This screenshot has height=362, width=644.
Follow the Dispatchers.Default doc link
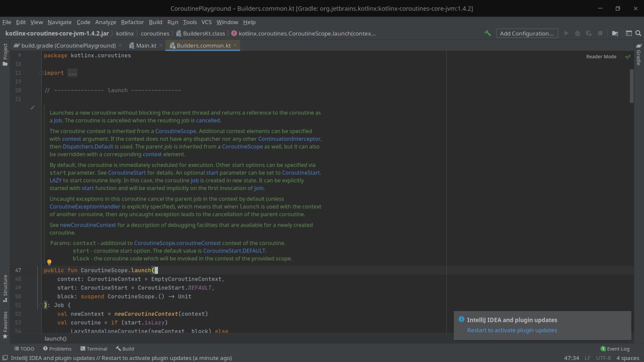[88, 147]
